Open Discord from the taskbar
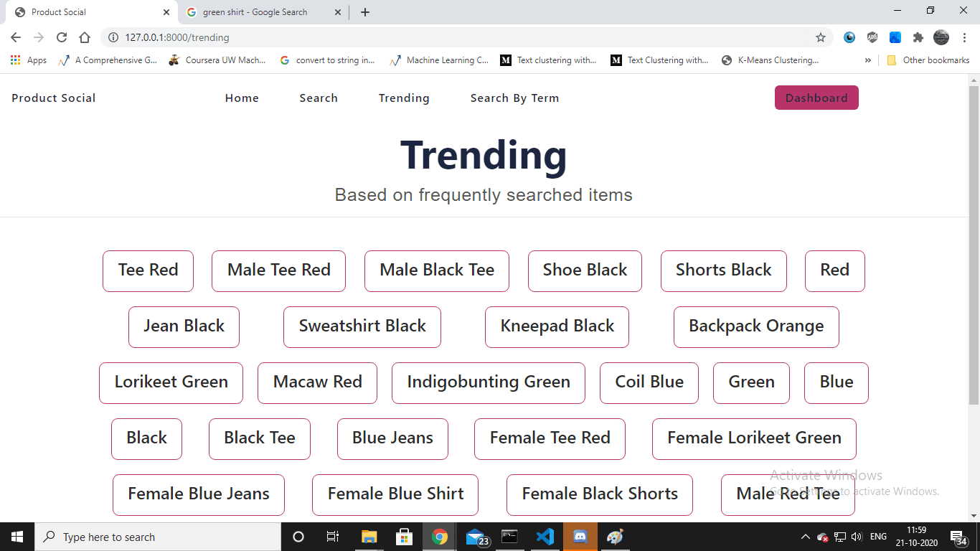This screenshot has width=980, height=551. click(x=580, y=537)
